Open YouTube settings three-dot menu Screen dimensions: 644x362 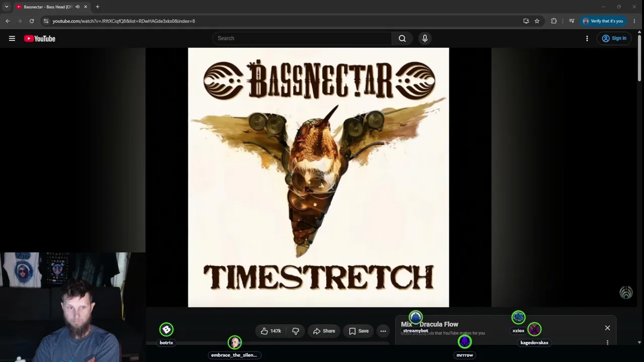pos(587,38)
